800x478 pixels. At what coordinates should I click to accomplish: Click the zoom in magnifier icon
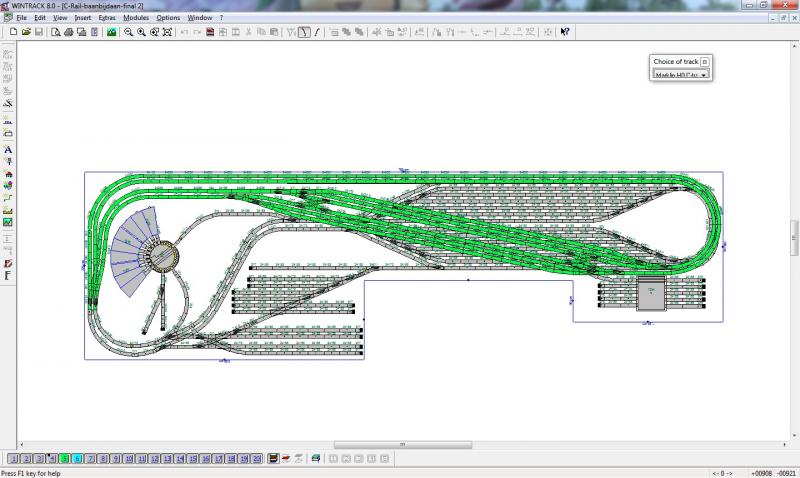(x=141, y=32)
